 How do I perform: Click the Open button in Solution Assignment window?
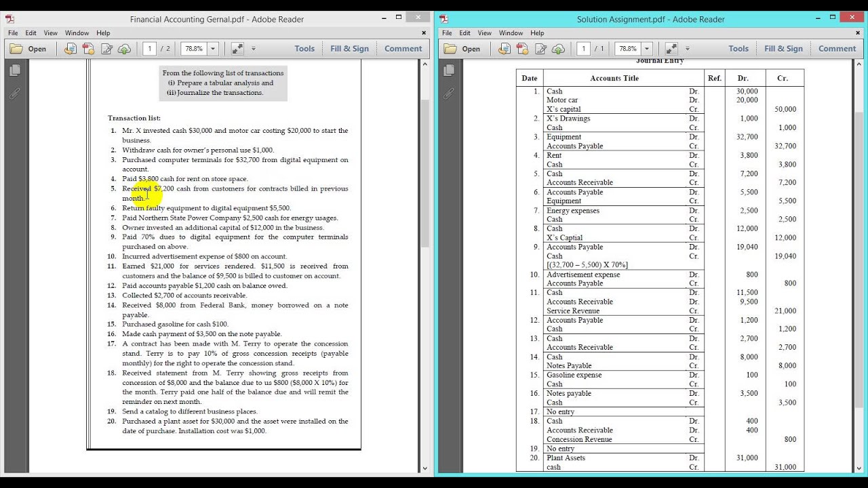(x=462, y=49)
